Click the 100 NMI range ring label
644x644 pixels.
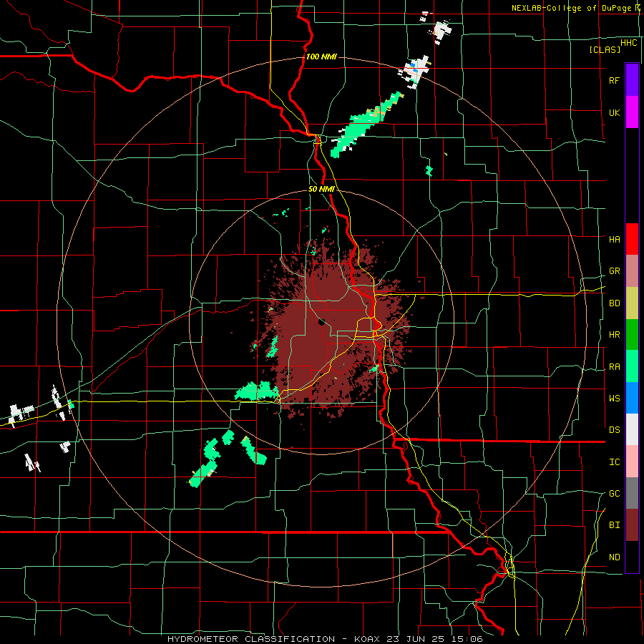click(x=321, y=57)
